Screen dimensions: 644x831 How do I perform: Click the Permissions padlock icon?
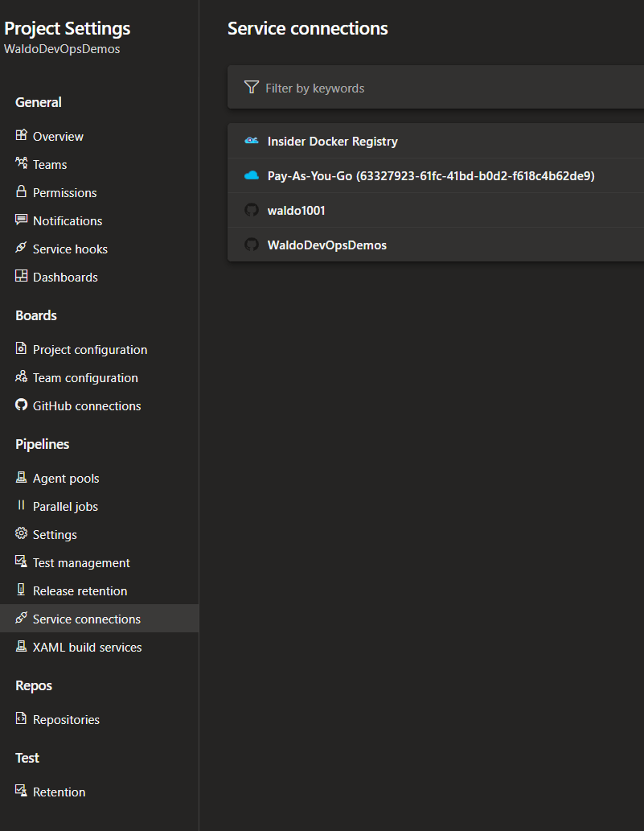(x=21, y=191)
